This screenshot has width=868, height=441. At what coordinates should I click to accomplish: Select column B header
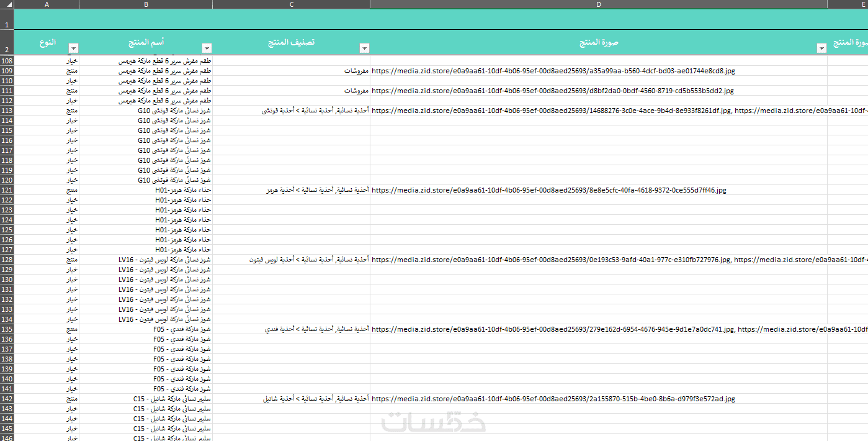pyautogui.click(x=146, y=4)
